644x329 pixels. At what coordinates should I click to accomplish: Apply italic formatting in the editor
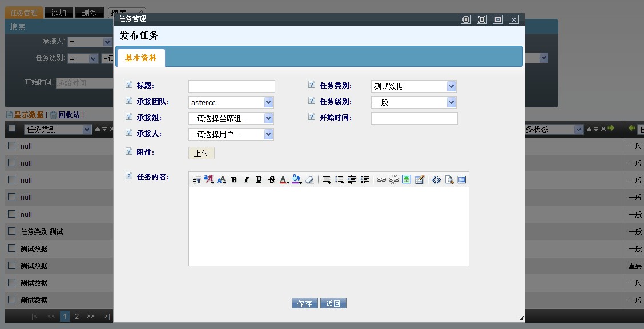247,180
